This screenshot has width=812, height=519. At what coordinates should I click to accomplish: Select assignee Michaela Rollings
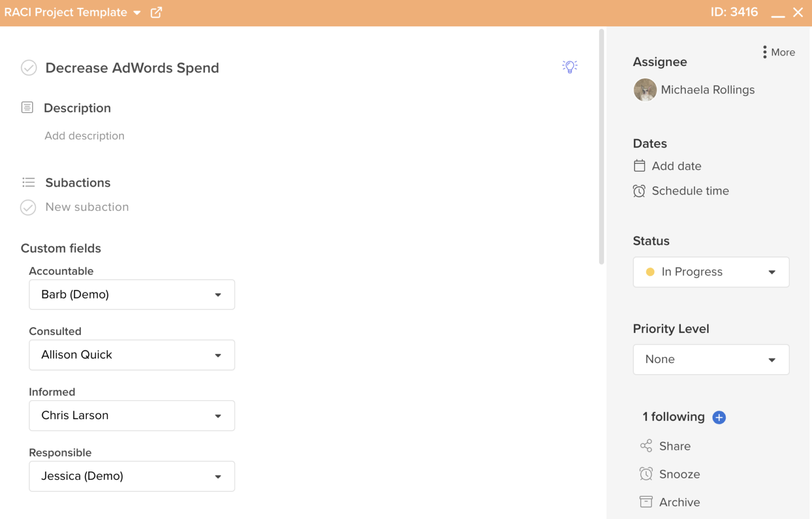(x=707, y=89)
